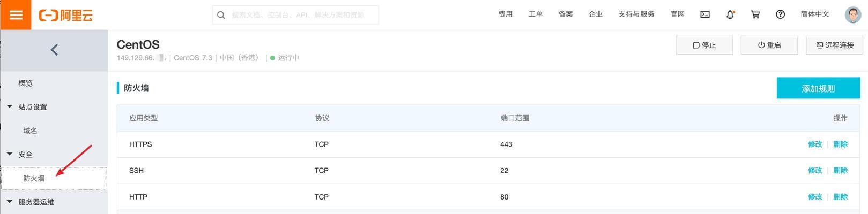Click the 添加规则 button
The height and width of the screenshot is (214, 868).
click(x=818, y=88)
